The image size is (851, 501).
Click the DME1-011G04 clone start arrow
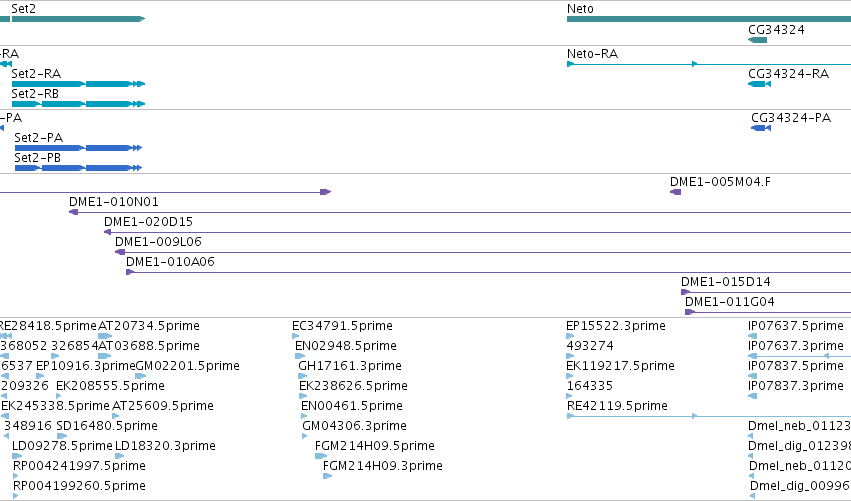(x=690, y=312)
